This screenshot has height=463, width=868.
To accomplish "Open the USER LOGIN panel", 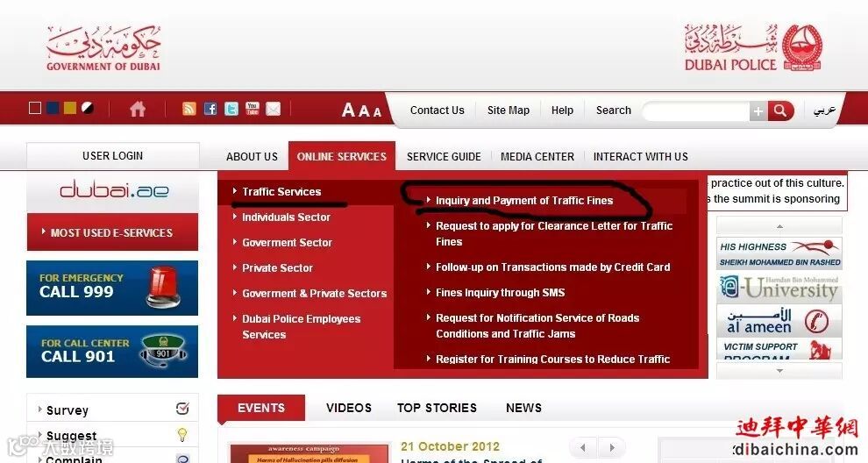I will click(113, 155).
